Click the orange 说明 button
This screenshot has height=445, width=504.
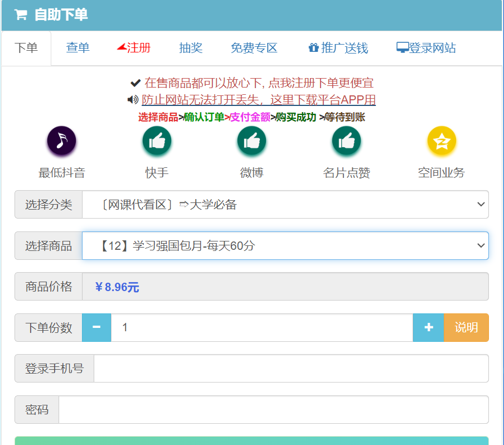(467, 328)
